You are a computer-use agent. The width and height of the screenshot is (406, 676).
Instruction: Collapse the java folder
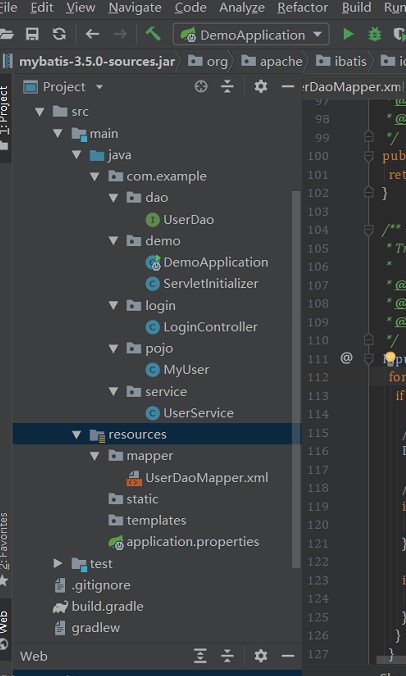[x=77, y=155]
